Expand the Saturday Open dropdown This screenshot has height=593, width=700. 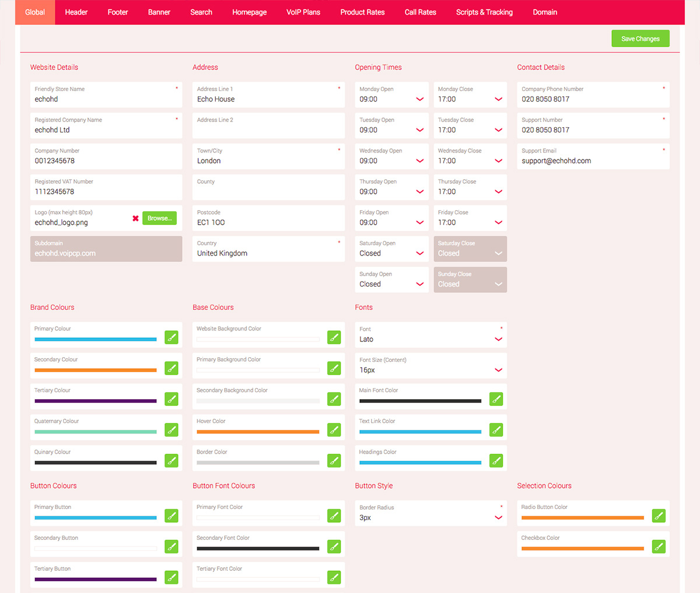tap(391, 249)
